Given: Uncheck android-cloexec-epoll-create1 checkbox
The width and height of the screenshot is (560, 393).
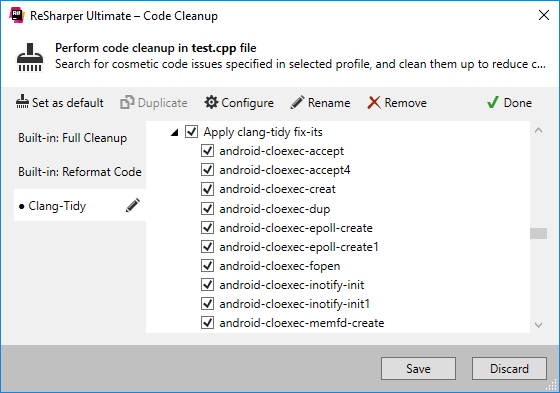Looking at the screenshot, I should [x=207, y=247].
